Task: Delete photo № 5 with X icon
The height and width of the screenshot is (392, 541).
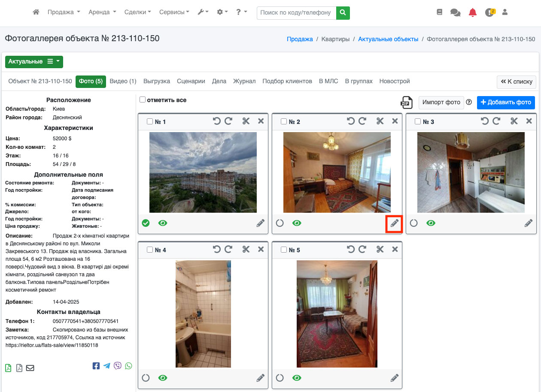Action: pos(395,250)
